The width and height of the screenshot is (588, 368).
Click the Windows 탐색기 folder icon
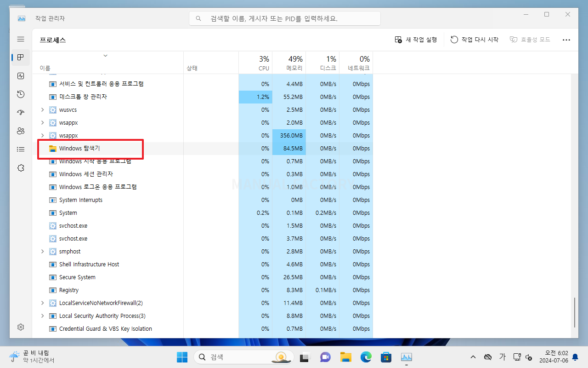[x=52, y=149]
